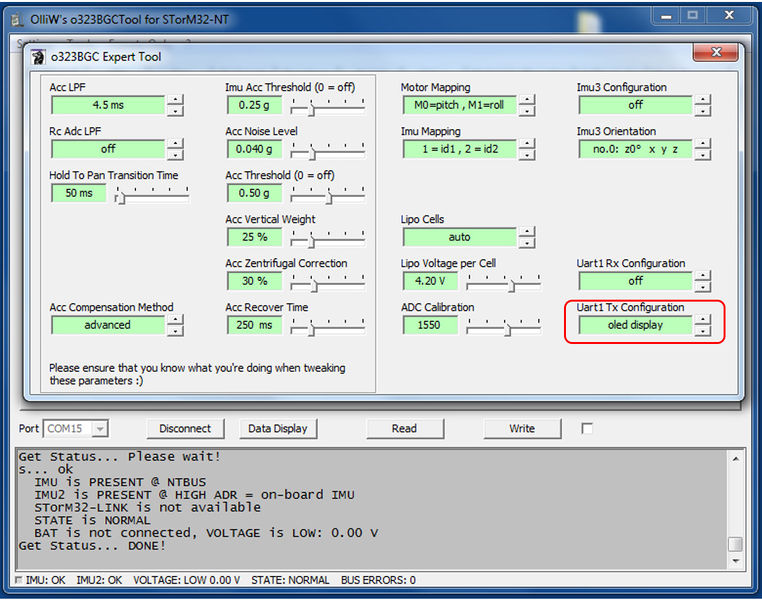Screen dimensions: 762x600
Task: Click up arrow of Uart1 Tx Configuration
Action: [x=703, y=320]
